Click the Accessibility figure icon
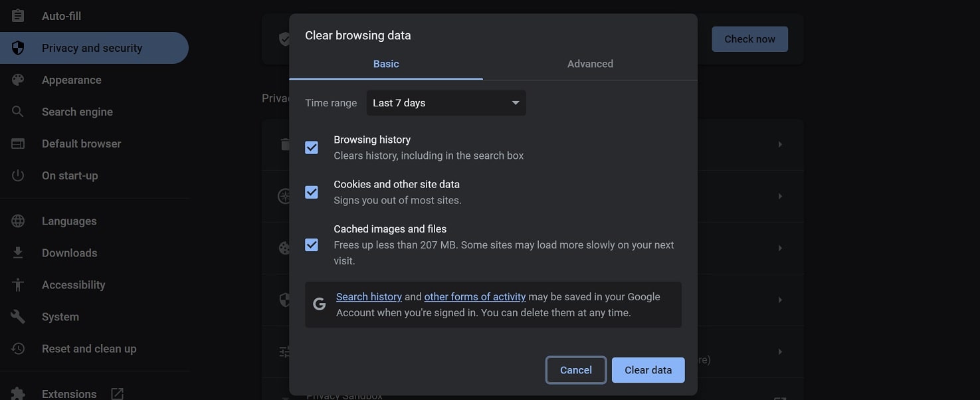 [18, 285]
